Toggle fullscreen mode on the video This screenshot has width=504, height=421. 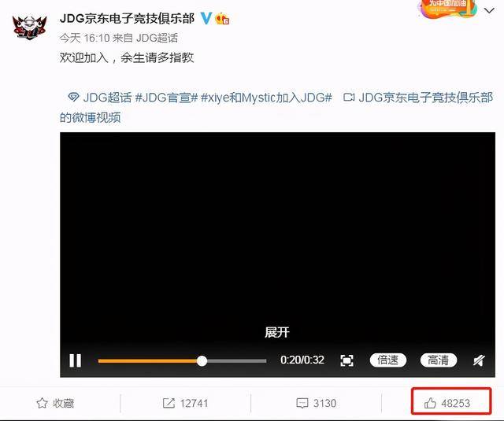(x=346, y=360)
